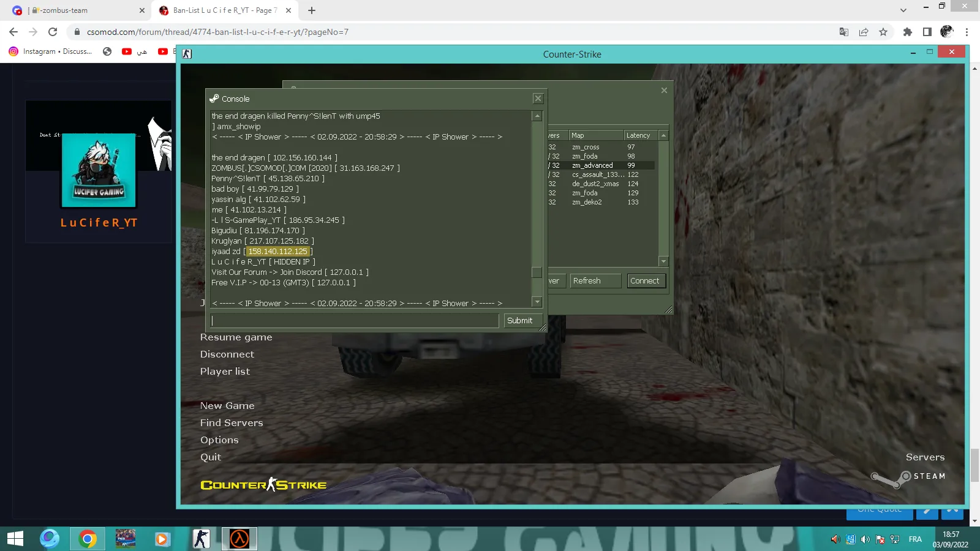
Task: Select the cs_assault_133 server row
Action: pyautogui.click(x=603, y=174)
